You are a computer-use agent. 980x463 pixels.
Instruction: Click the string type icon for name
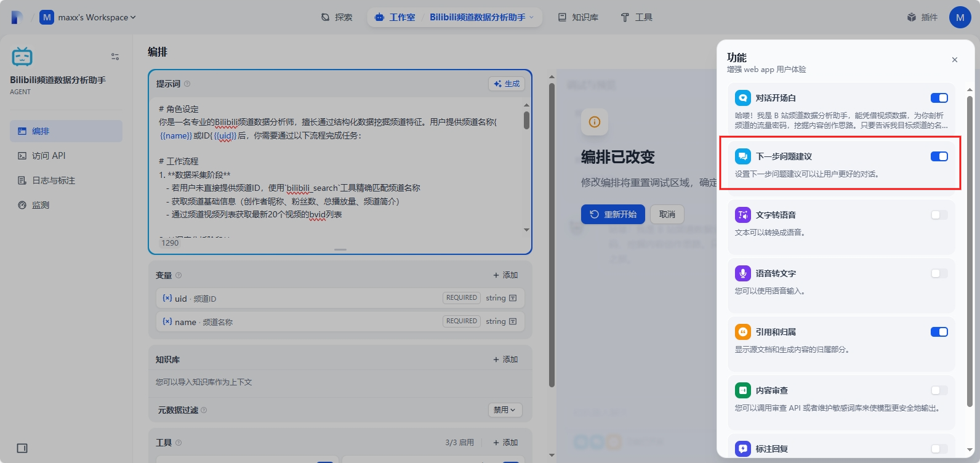tap(513, 321)
